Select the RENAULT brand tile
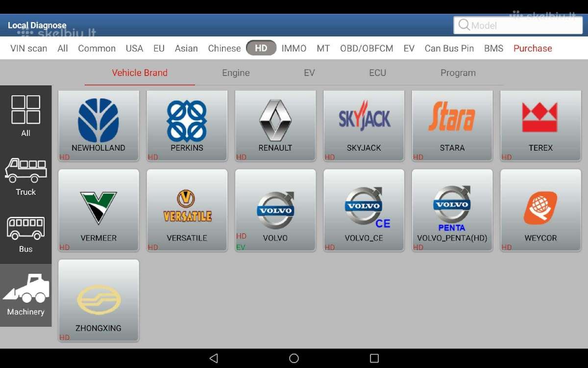Screen dimensions: 588x368 [x=275, y=126]
